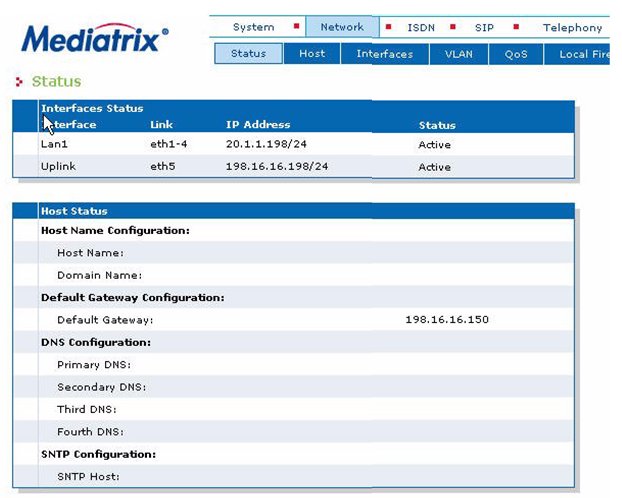Select the Status sub-tab

248,54
